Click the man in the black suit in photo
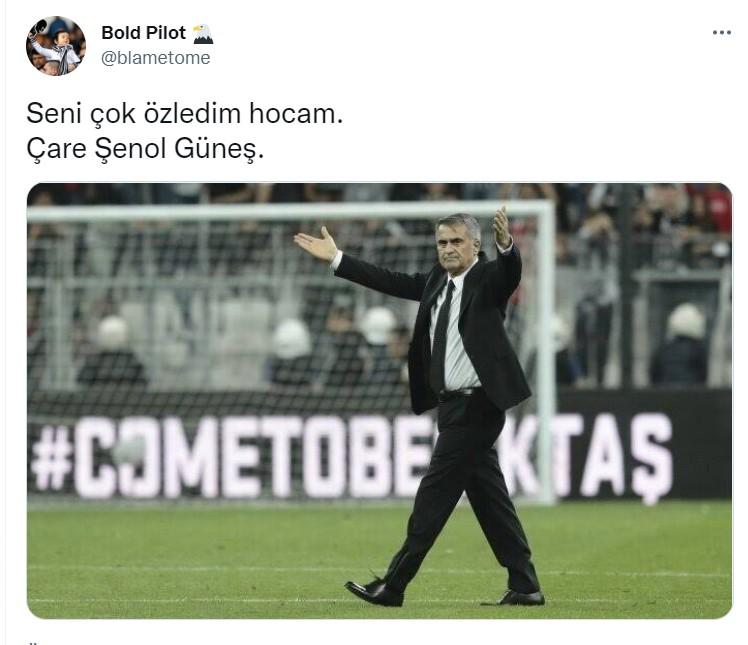The height and width of the screenshot is (645, 748). [x=436, y=406]
